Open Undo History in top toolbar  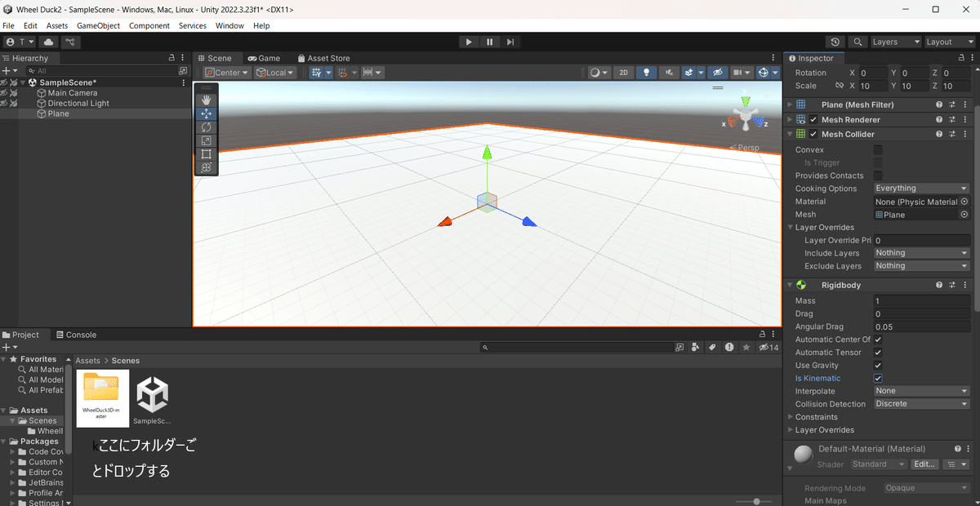[835, 42]
